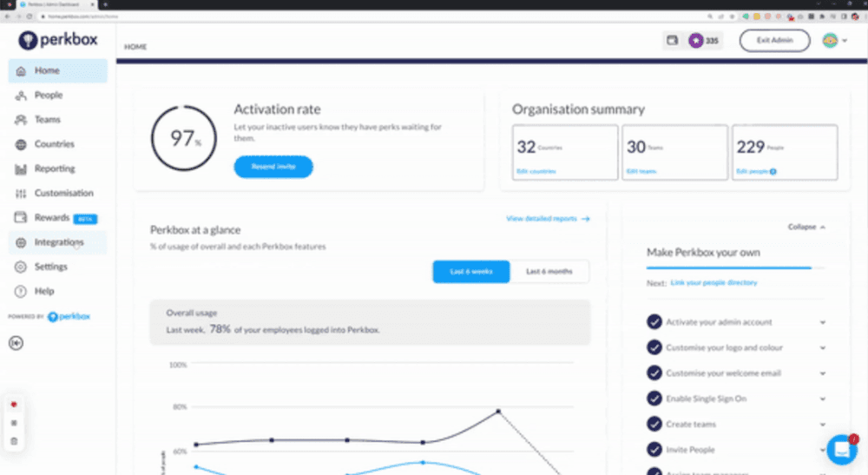Click the Home house icon

pyautogui.click(x=21, y=71)
